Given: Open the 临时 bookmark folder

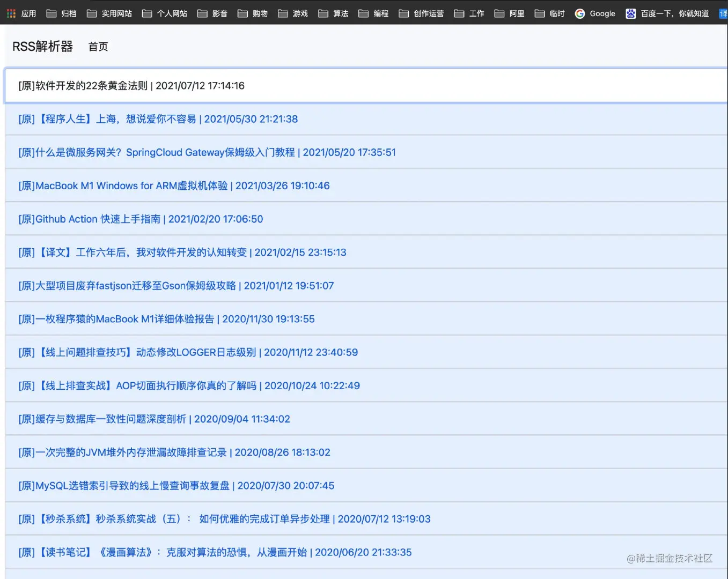Looking at the screenshot, I should click(x=550, y=13).
